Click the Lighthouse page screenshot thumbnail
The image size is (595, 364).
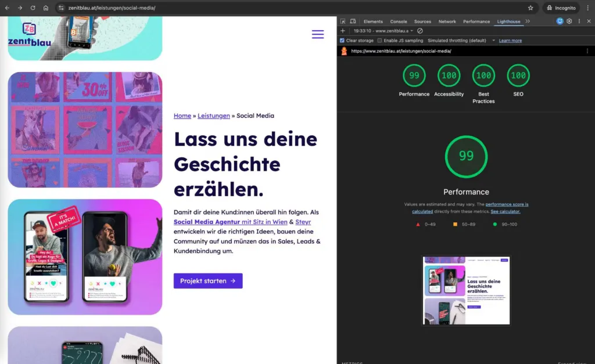click(x=467, y=290)
